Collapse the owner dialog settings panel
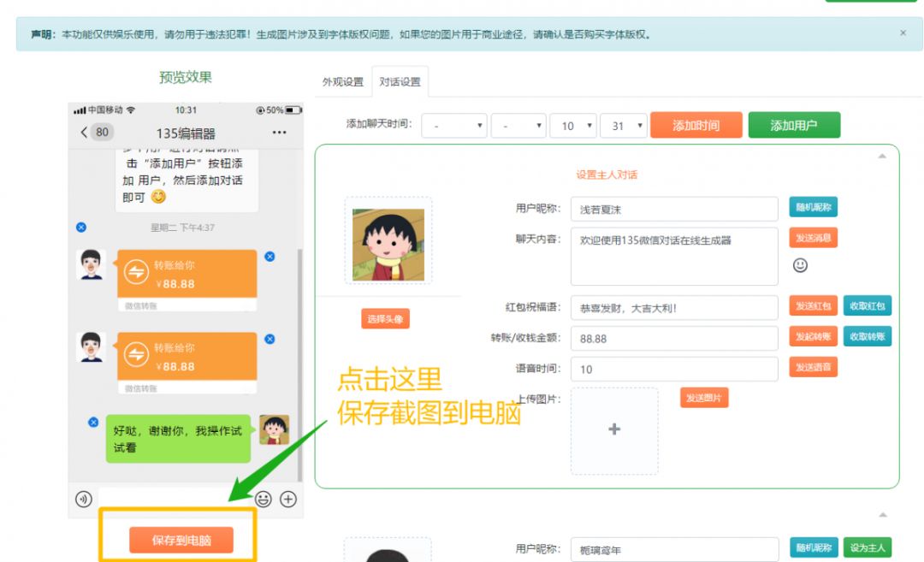924x562 pixels. click(882, 156)
